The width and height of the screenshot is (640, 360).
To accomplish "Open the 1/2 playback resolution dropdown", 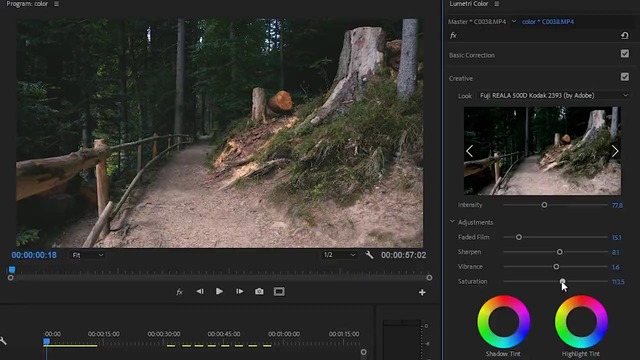I will click(340, 255).
